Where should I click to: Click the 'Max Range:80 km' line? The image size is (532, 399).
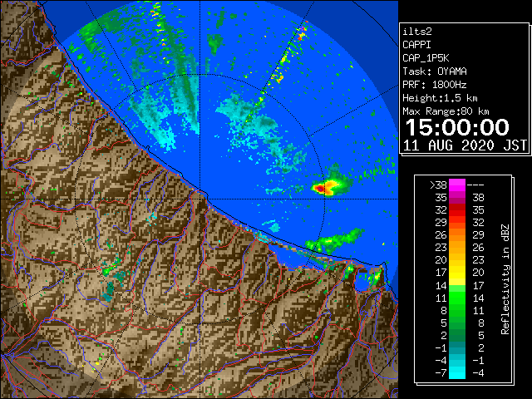point(446,111)
